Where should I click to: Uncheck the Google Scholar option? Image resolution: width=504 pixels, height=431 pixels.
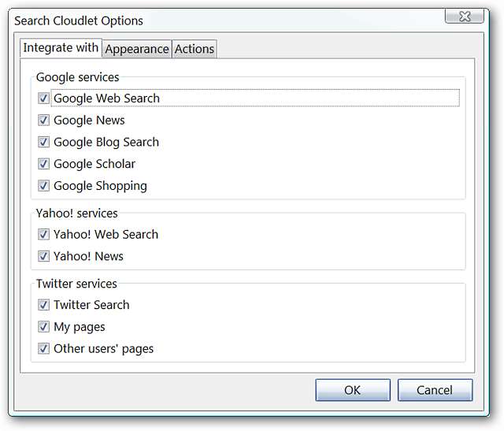click(43, 165)
